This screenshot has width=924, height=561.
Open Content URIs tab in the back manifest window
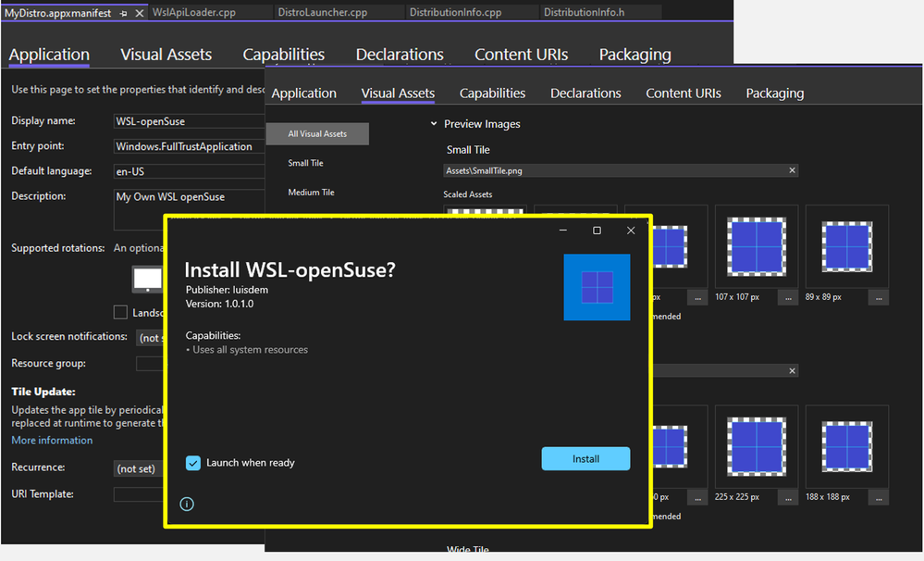tap(521, 55)
